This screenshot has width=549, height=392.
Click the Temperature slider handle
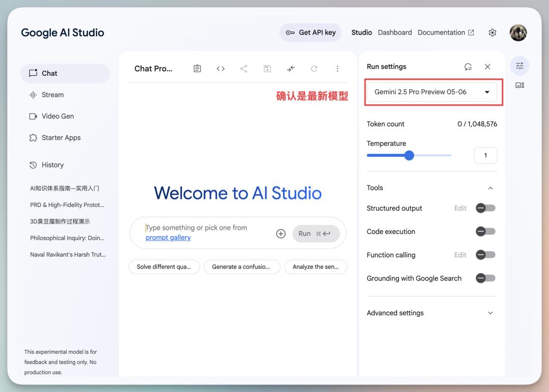(409, 155)
